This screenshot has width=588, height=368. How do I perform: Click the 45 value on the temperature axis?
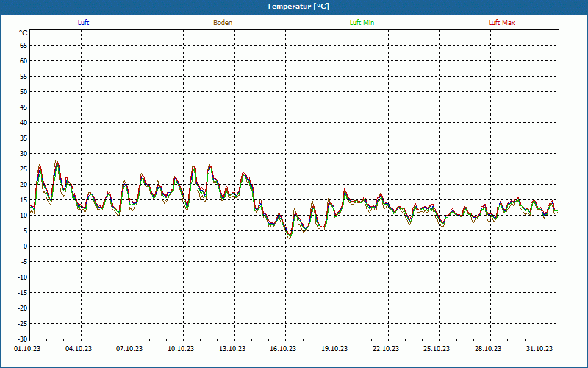(24, 107)
